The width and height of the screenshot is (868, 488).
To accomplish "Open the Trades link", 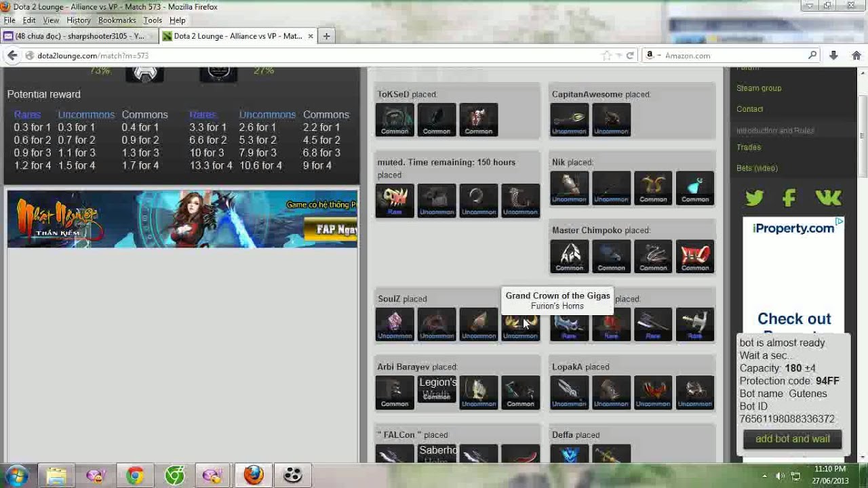I will [749, 147].
